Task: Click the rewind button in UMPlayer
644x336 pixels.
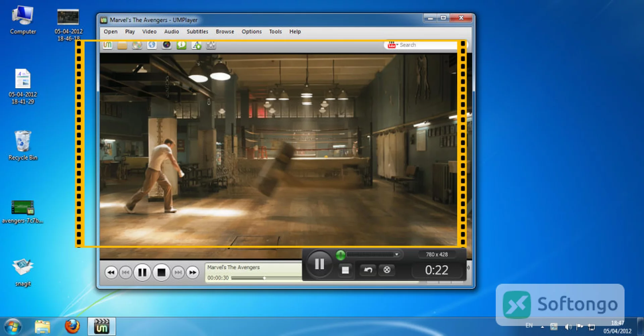Action: pyautogui.click(x=111, y=273)
